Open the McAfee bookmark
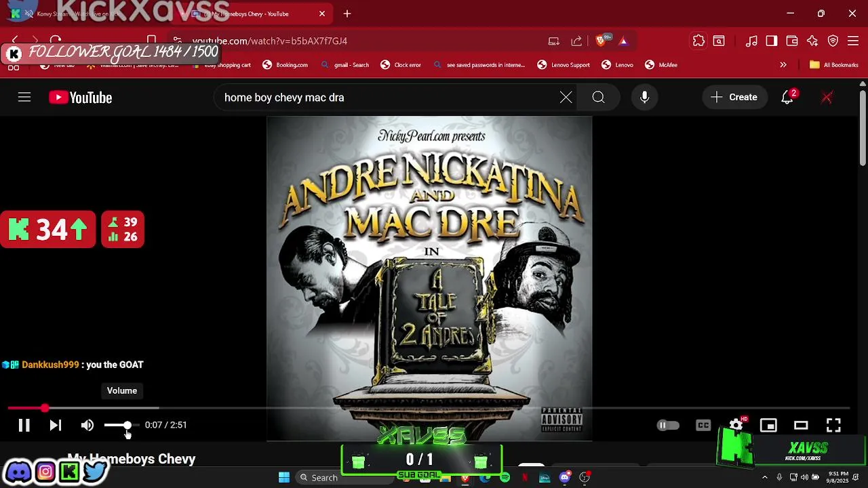This screenshot has height=488, width=868. pyautogui.click(x=661, y=65)
